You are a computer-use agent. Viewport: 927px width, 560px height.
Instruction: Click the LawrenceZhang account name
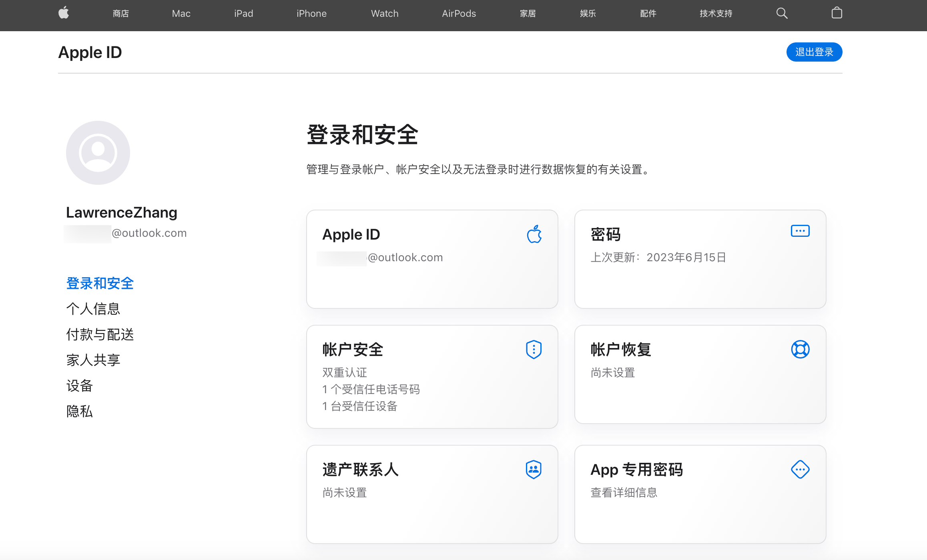[122, 212]
